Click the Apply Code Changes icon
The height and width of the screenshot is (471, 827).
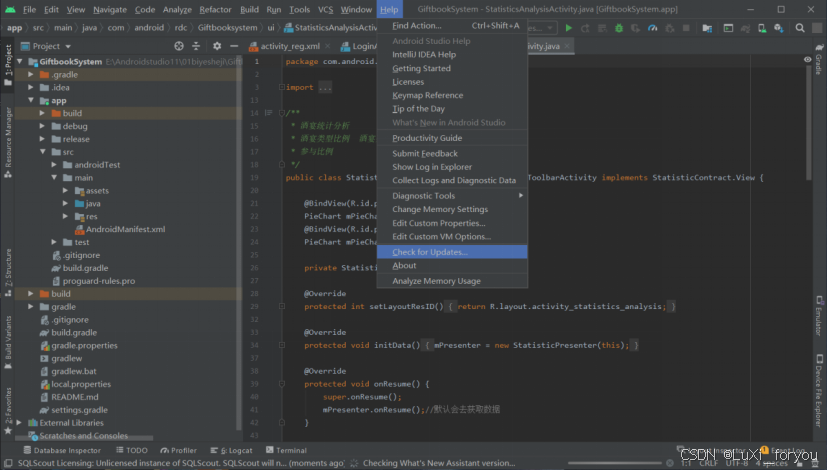pyautogui.click(x=602, y=28)
